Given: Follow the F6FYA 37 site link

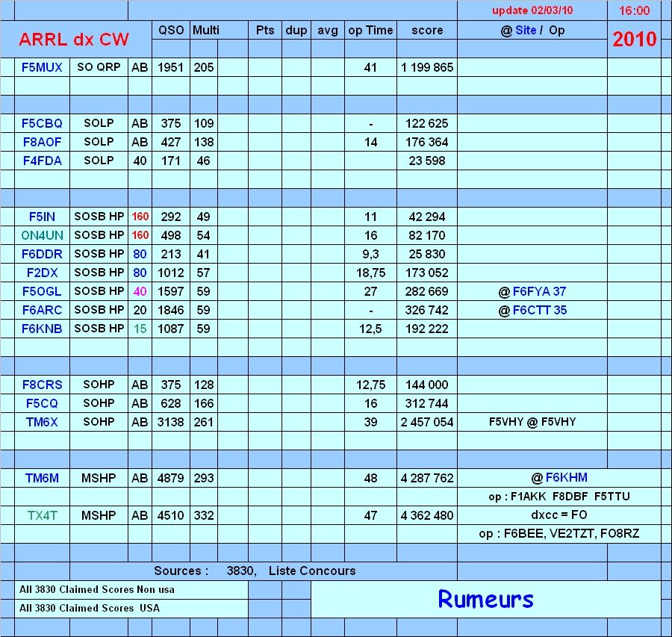Looking at the screenshot, I should pos(539,291).
